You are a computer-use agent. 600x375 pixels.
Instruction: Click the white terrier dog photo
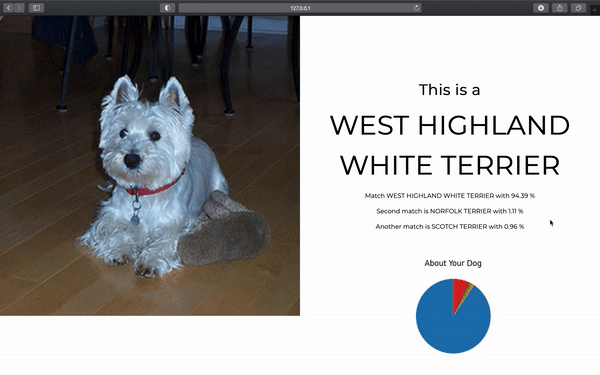(150, 166)
